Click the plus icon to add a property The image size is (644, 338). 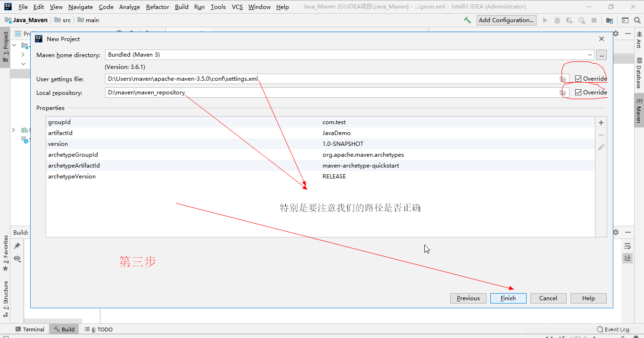pyautogui.click(x=601, y=123)
